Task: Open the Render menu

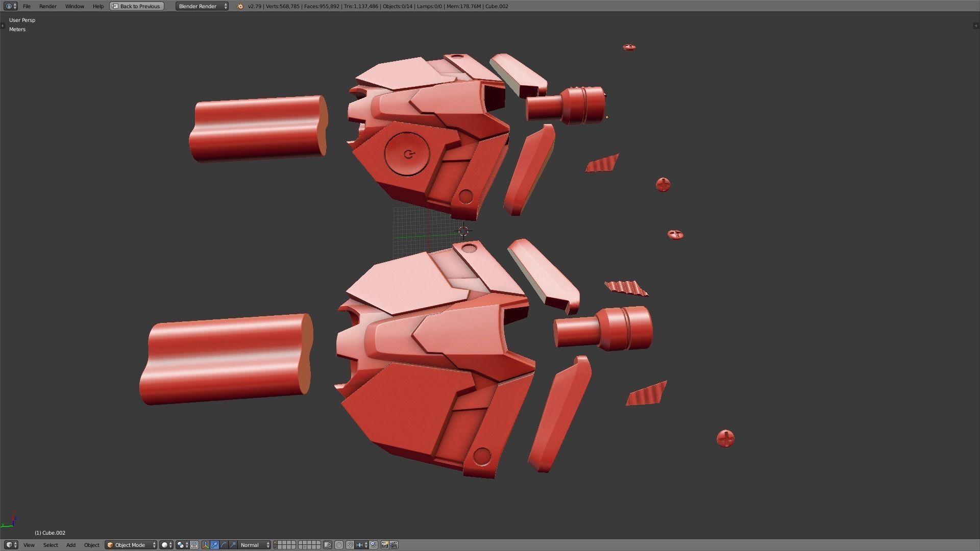Action: (x=47, y=6)
